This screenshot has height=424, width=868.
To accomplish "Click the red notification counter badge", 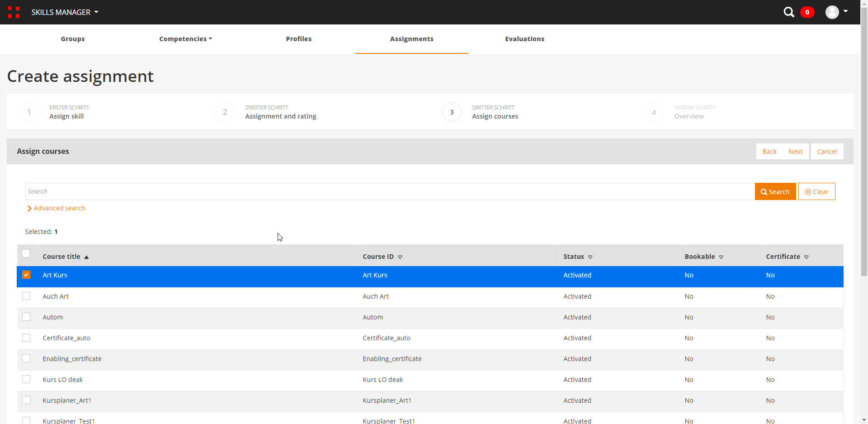I will [807, 12].
